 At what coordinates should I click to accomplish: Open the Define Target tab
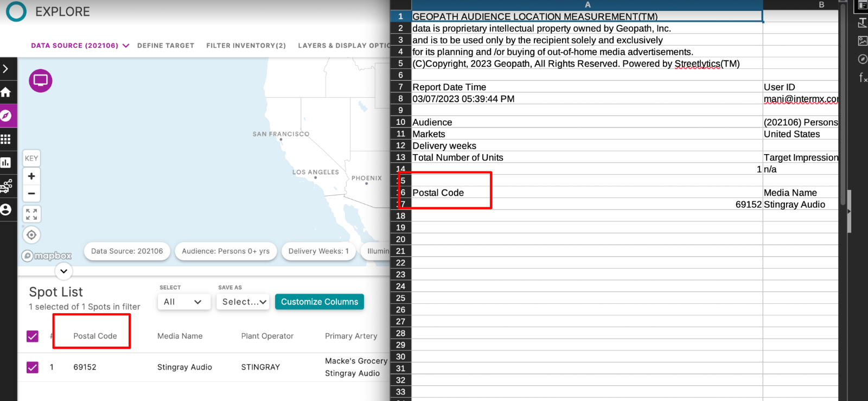pyautogui.click(x=165, y=46)
